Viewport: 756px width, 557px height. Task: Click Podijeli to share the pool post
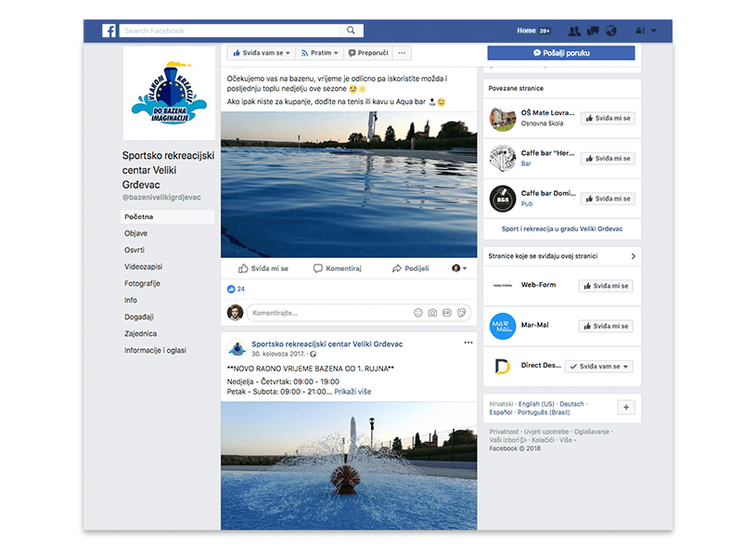pos(411,268)
